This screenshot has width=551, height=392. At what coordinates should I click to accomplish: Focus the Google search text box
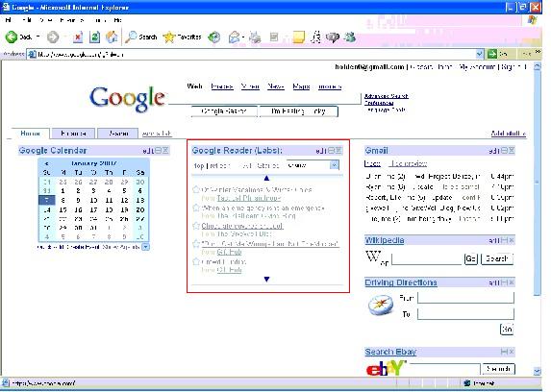click(x=264, y=99)
